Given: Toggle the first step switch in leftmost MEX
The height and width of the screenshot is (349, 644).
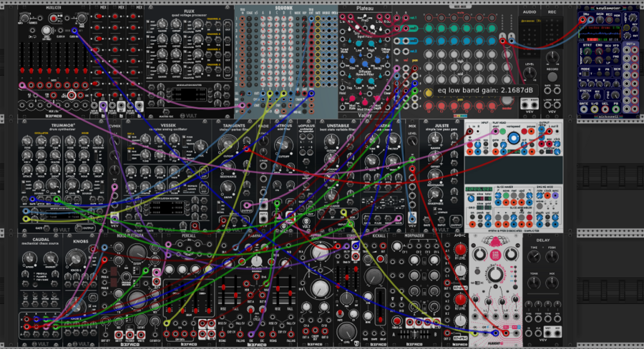Looking at the screenshot, I should [99, 17].
